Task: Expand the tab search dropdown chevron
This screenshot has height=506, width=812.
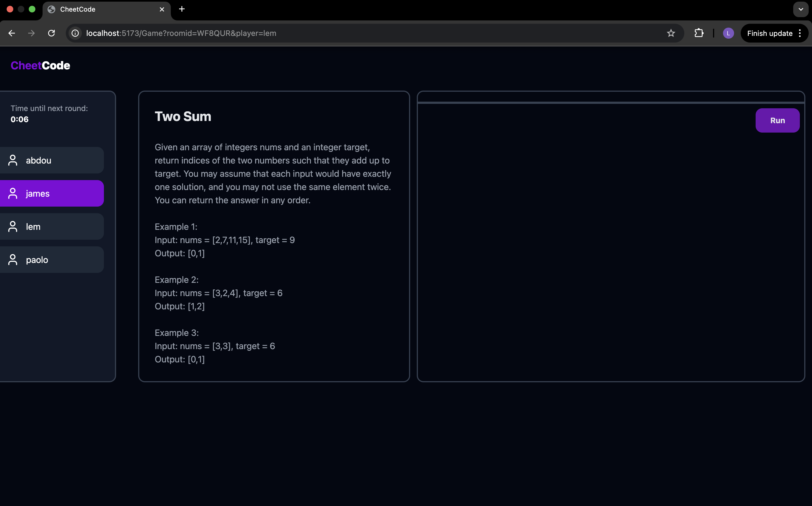Action: (x=801, y=9)
